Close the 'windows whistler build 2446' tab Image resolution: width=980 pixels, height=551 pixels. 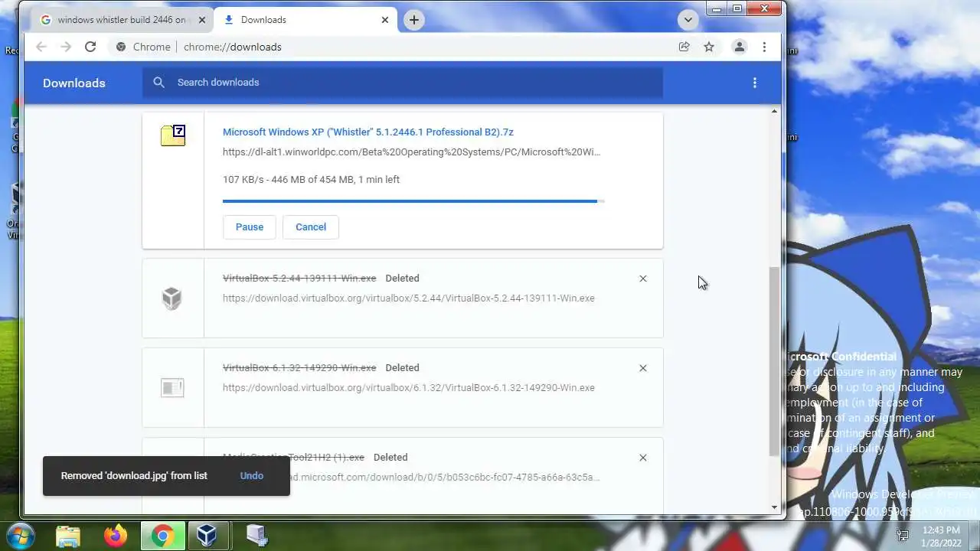click(202, 20)
